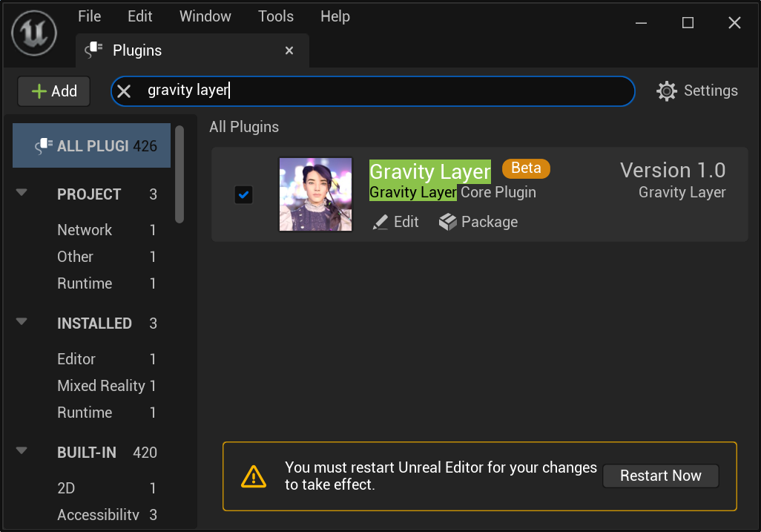Image resolution: width=761 pixels, height=532 pixels.
Task: Click the Restart Now button
Action: (660, 476)
